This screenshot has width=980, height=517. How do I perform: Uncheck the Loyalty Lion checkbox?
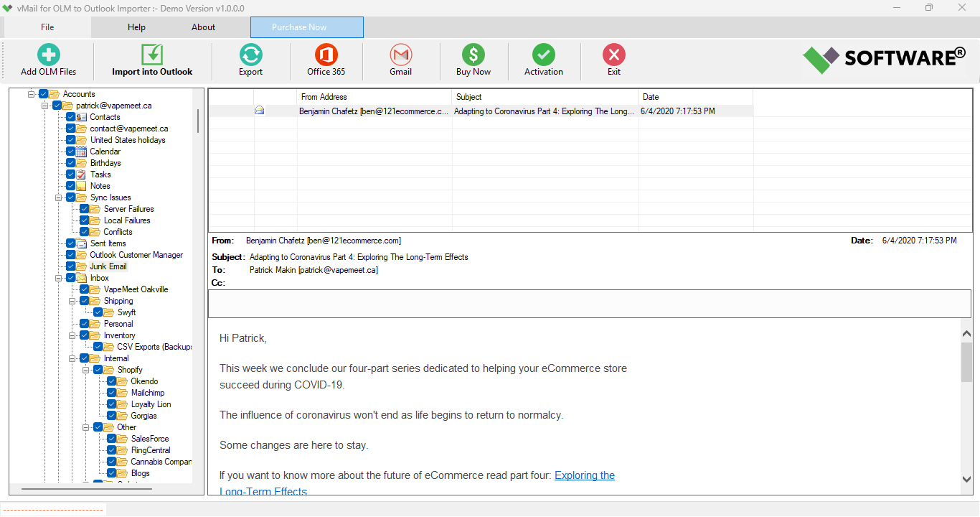click(x=112, y=404)
